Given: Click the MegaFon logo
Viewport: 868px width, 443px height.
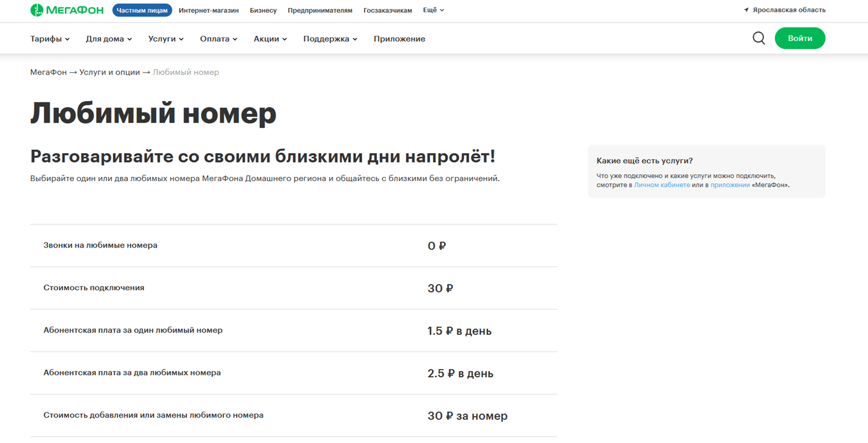Looking at the screenshot, I should (67, 10).
